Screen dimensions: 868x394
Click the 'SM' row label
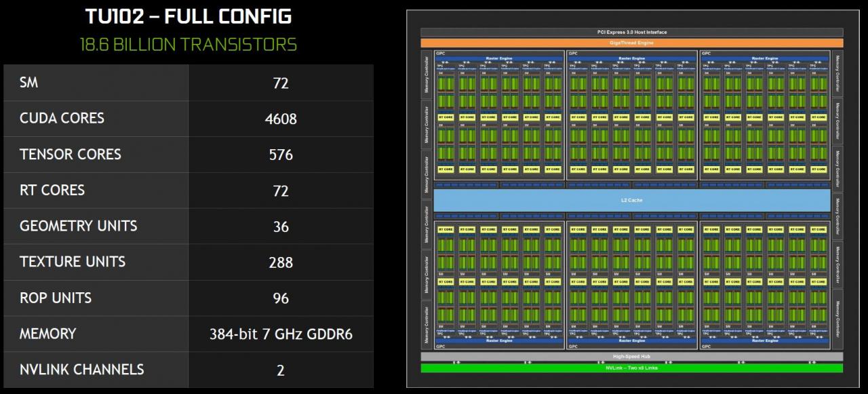(29, 83)
